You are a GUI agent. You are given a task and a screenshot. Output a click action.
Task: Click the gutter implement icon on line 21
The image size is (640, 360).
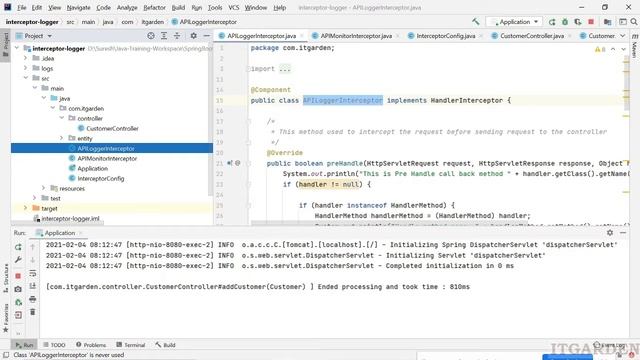click(x=230, y=163)
